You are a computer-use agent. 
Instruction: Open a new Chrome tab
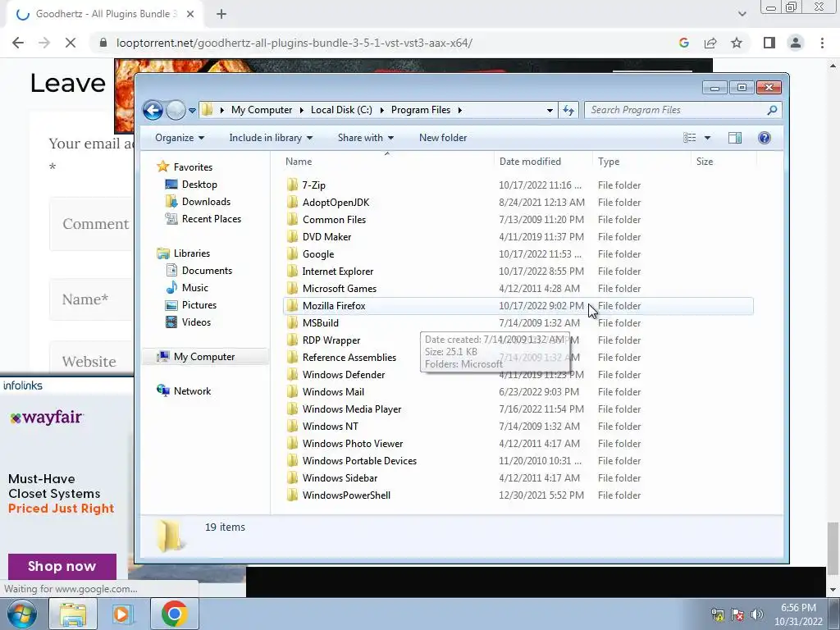click(221, 14)
